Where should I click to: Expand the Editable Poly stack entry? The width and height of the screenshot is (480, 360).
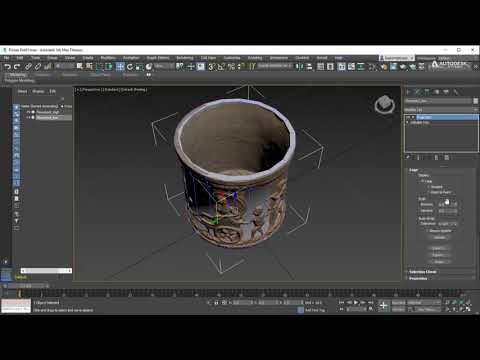(x=407, y=123)
